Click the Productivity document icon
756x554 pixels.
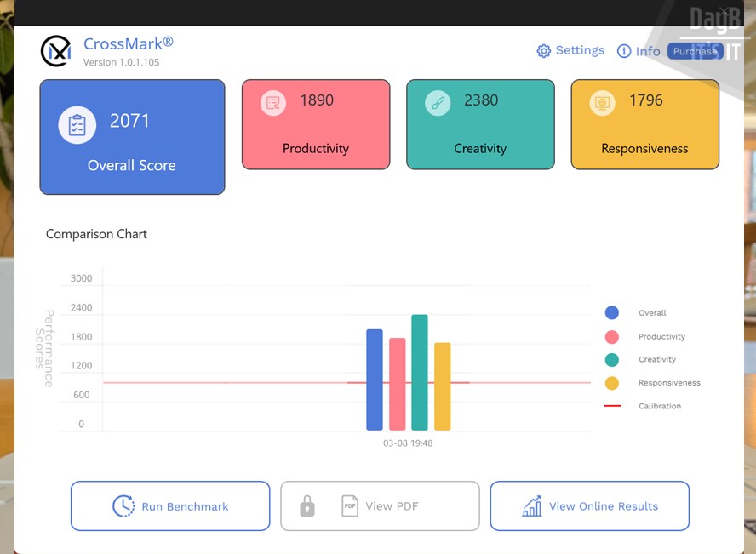coord(272,103)
